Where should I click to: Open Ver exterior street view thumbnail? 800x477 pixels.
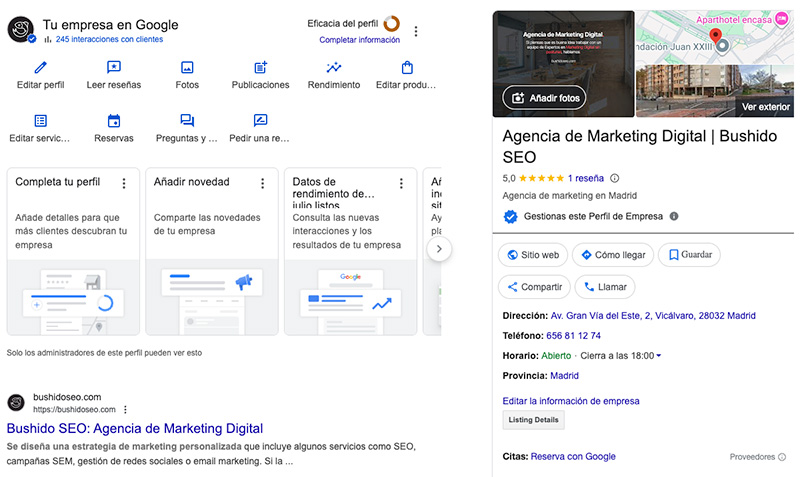tap(715, 91)
